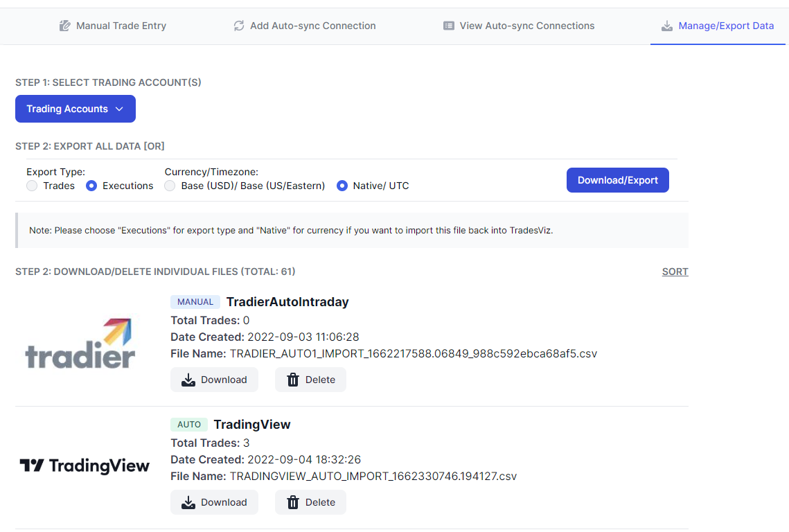Viewport: 789px width, 532px height.
Task: Open the Manual Trade Entry tab
Action: 113,26
